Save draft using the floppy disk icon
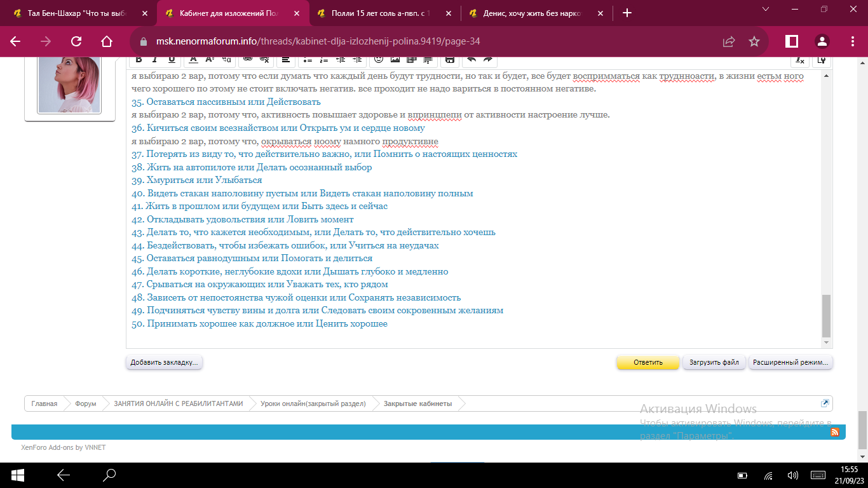Screen dimensions: 868x488 click(x=450, y=59)
